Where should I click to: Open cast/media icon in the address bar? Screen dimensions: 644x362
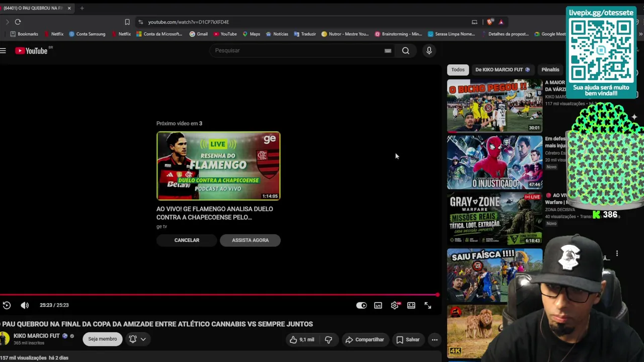474,22
